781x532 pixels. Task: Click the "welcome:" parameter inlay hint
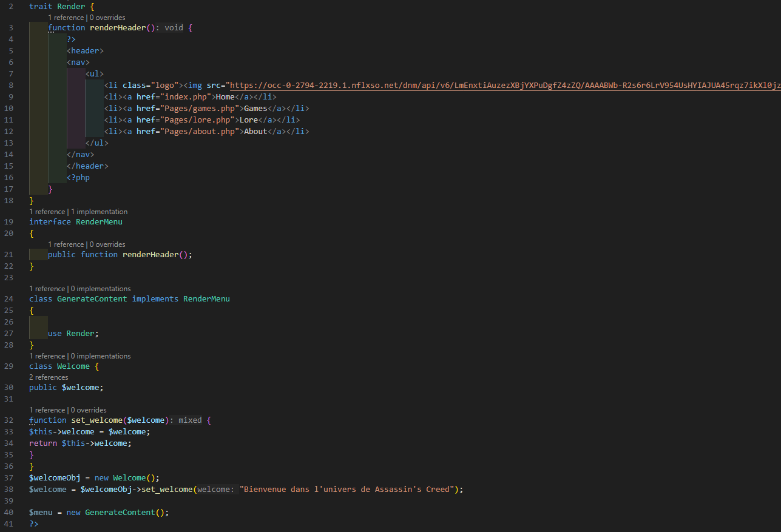pyautogui.click(x=217, y=490)
